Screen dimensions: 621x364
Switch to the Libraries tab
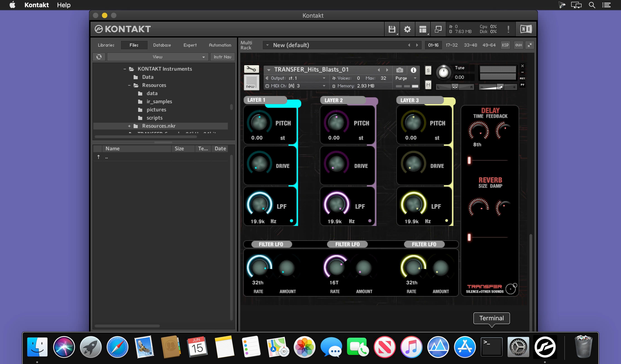click(106, 45)
